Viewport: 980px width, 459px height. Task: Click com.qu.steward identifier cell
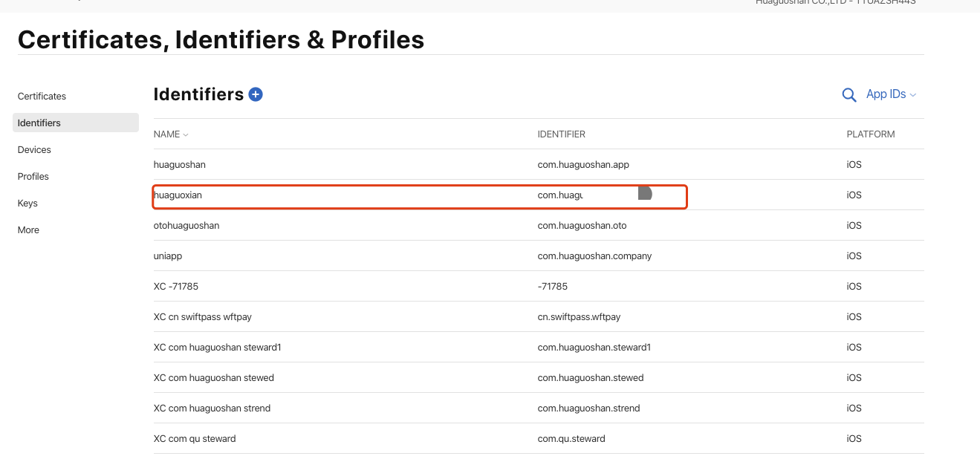(571, 438)
